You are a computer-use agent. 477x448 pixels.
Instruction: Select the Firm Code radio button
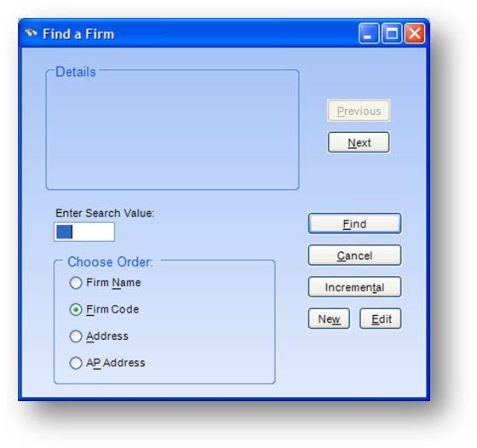pyautogui.click(x=104, y=309)
